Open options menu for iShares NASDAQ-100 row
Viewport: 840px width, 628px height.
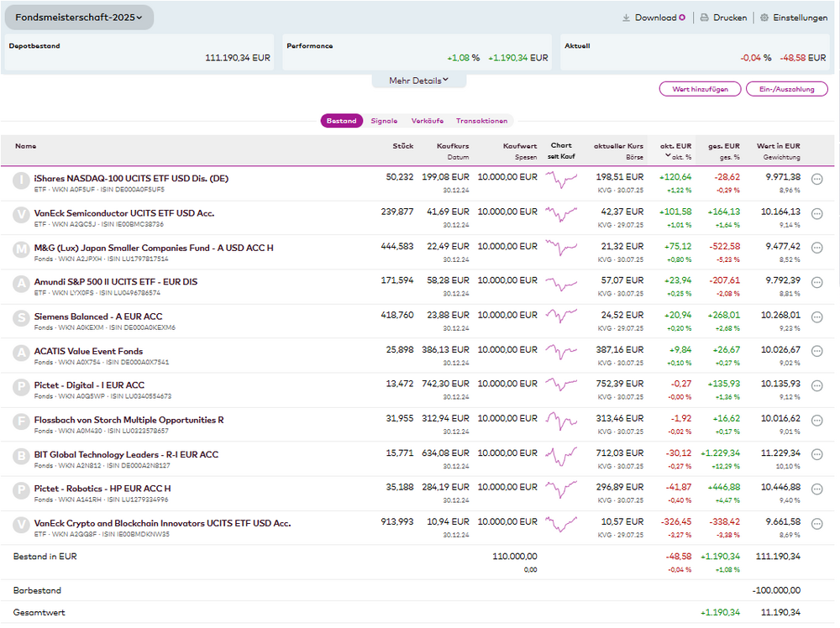pyautogui.click(x=816, y=179)
